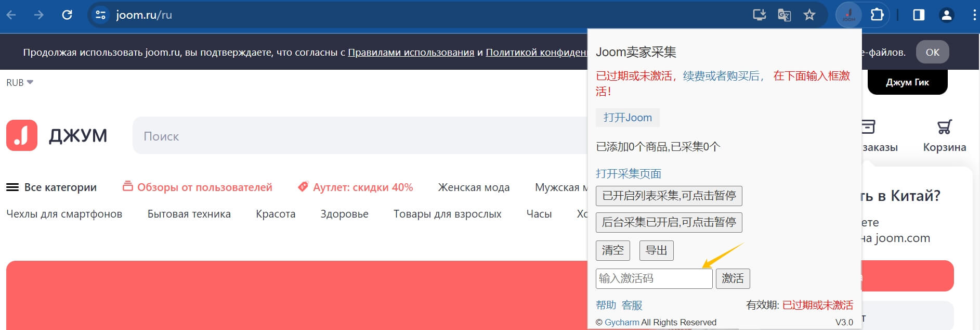Click the ДЖУМ brand name text
Screen dimensions: 980x330
coord(78,136)
